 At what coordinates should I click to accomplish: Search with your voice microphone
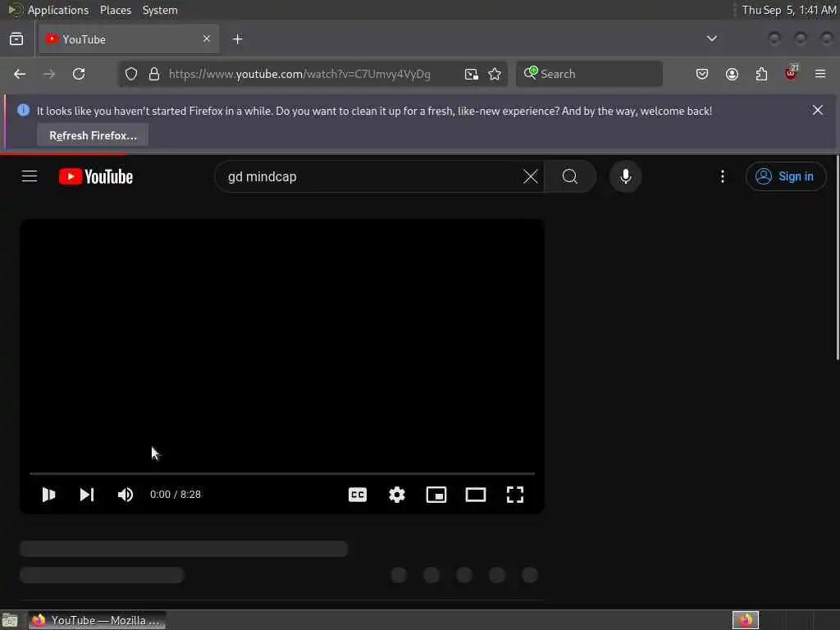pyautogui.click(x=626, y=177)
